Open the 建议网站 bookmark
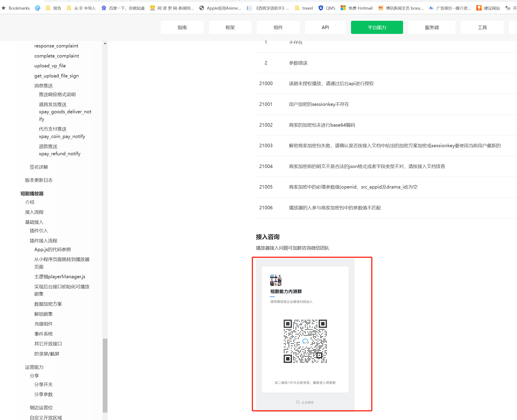Viewport: 517px width, 420px height. tap(488, 8)
